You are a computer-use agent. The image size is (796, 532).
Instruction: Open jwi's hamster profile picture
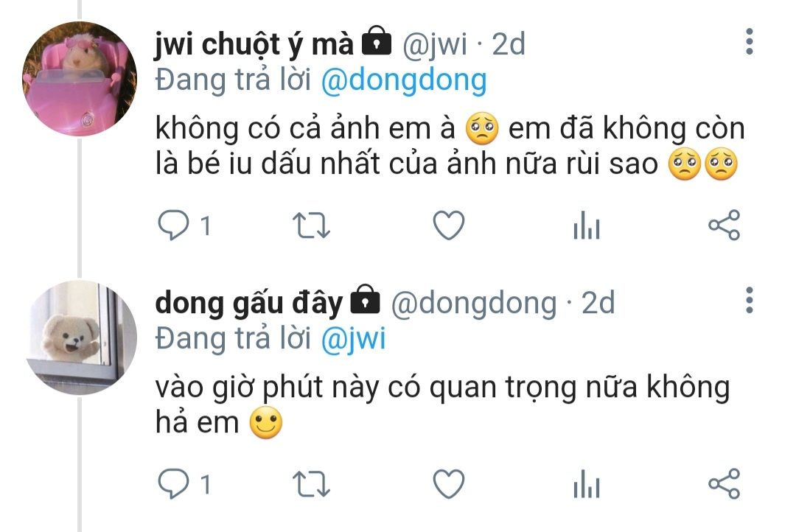tap(80, 79)
